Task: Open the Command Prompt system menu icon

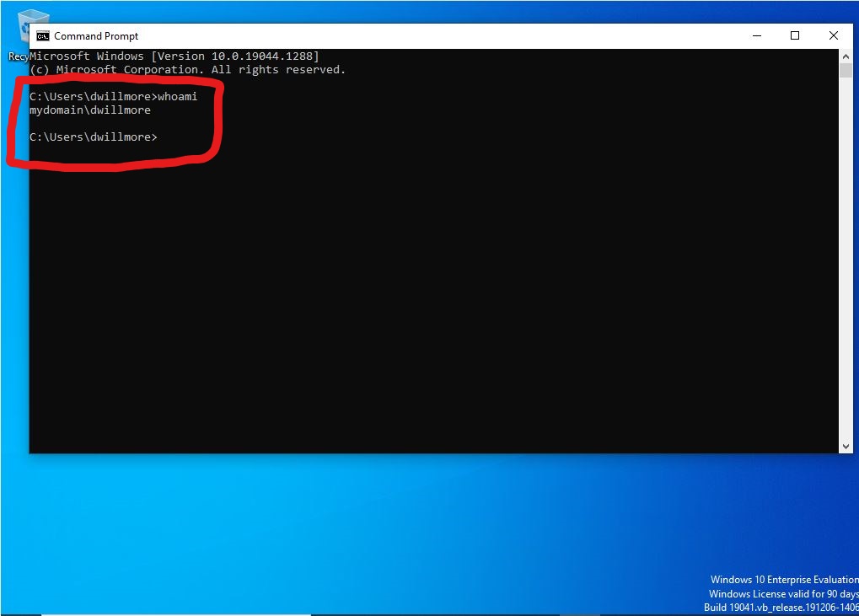Action: tap(43, 36)
